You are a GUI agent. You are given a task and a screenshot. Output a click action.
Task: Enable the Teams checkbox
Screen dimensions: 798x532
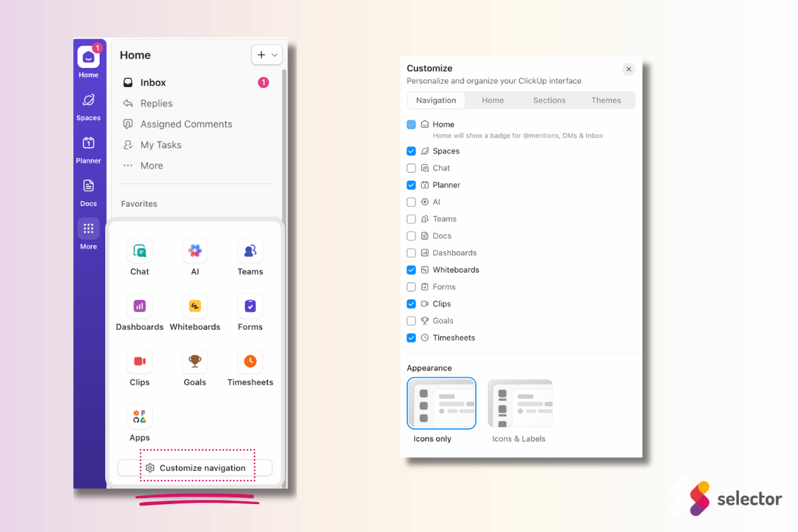click(411, 219)
